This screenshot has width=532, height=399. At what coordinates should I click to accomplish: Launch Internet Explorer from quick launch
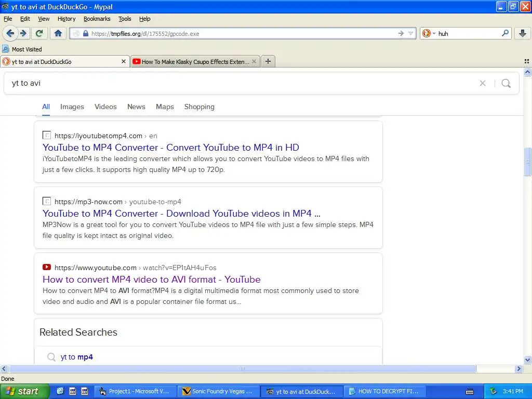click(60, 391)
